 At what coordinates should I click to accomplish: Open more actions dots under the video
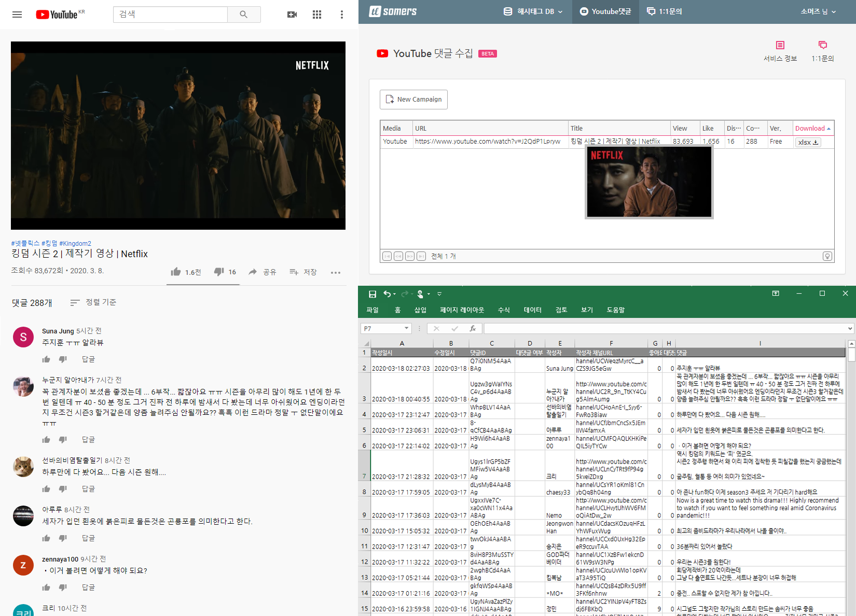pyautogui.click(x=336, y=272)
